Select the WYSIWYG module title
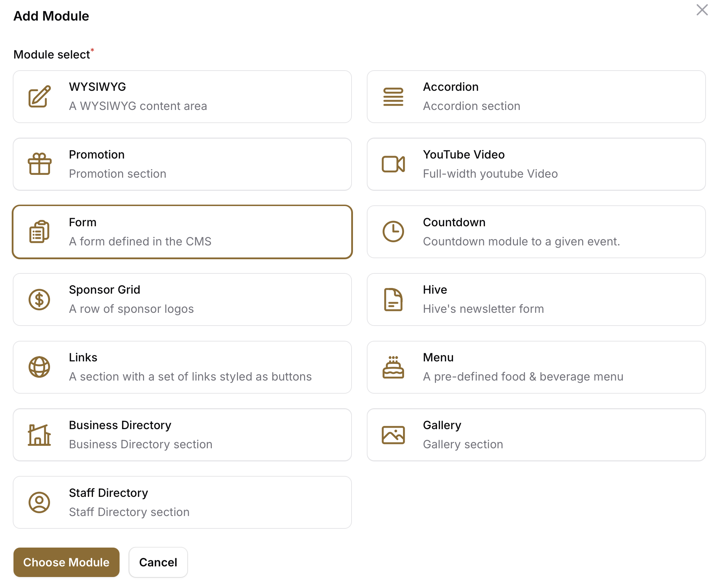Screen dimensions: 718x588 [x=98, y=87]
